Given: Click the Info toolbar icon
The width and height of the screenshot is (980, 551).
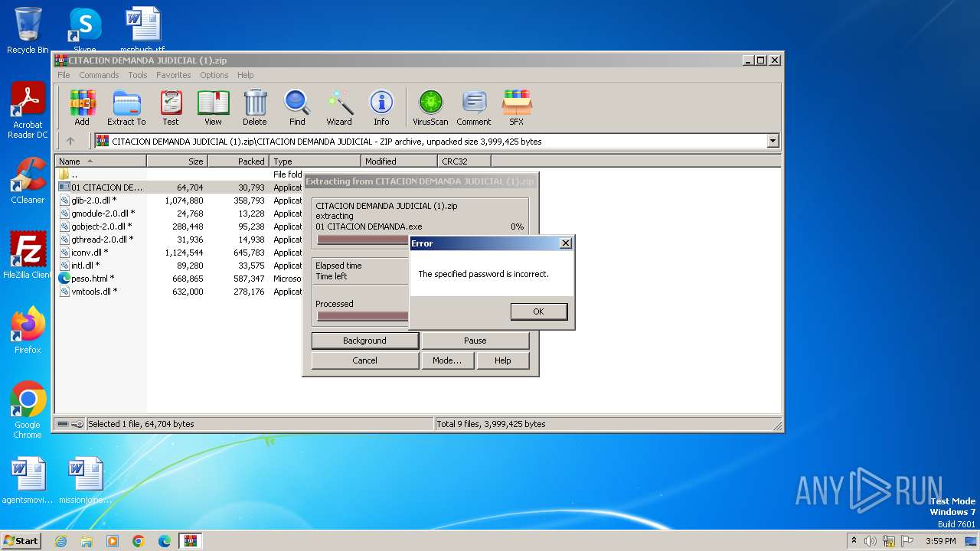Looking at the screenshot, I should [x=381, y=107].
